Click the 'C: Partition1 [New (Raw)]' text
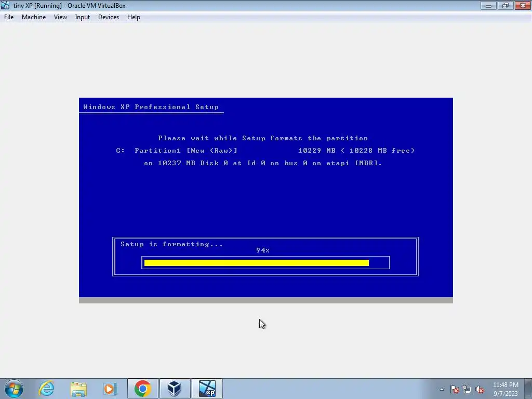This screenshot has height=399, width=532. tap(177, 151)
